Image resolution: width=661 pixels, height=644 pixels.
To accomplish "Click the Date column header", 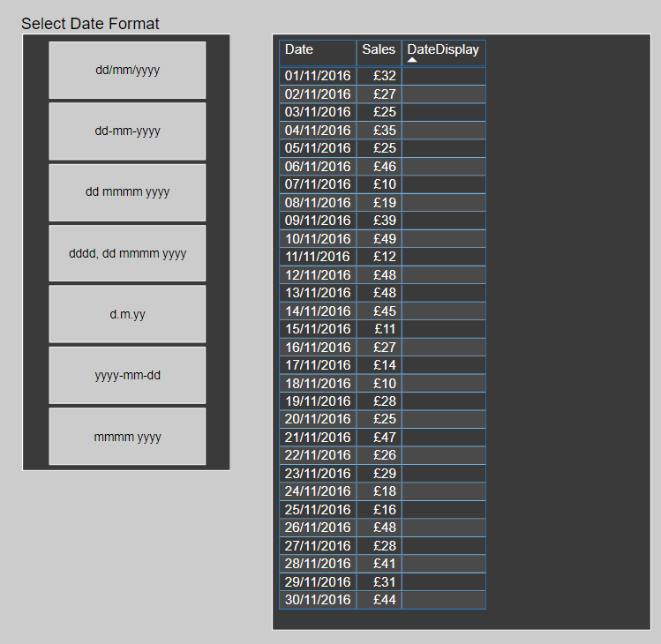I will 299,50.
